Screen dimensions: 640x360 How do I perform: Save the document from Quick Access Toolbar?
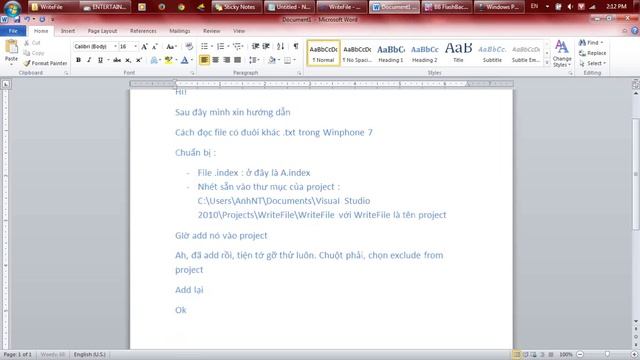[x=17, y=19]
